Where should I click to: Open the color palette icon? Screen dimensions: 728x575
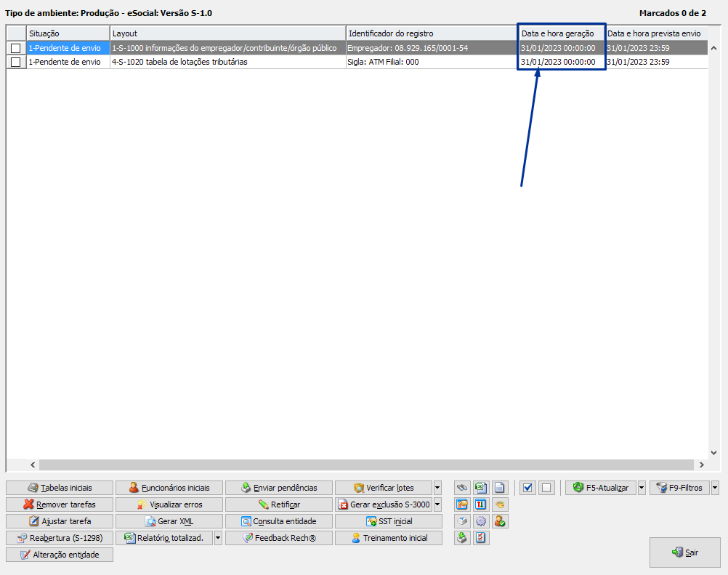[500, 504]
